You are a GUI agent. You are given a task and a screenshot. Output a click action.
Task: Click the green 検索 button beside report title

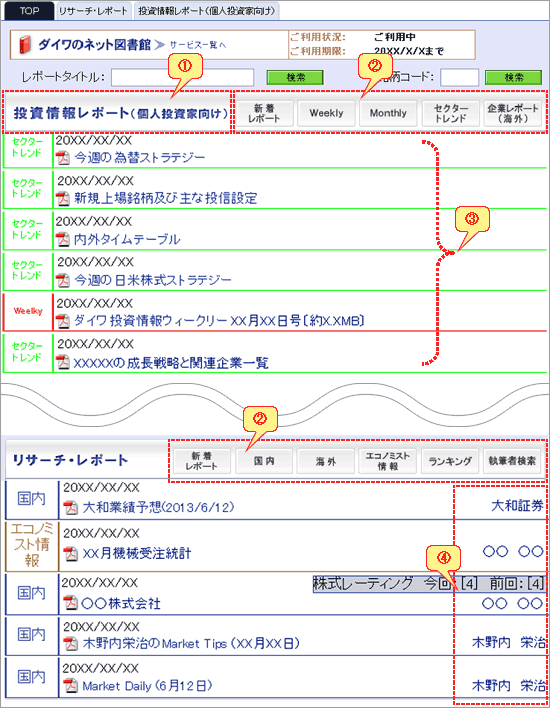pyautogui.click(x=295, y=77)
